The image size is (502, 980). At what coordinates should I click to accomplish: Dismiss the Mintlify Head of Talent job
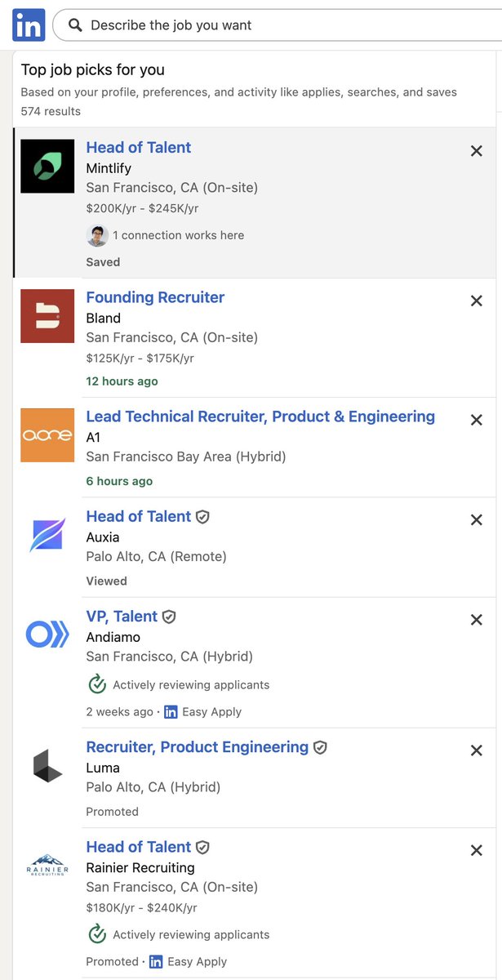(477, 151)
